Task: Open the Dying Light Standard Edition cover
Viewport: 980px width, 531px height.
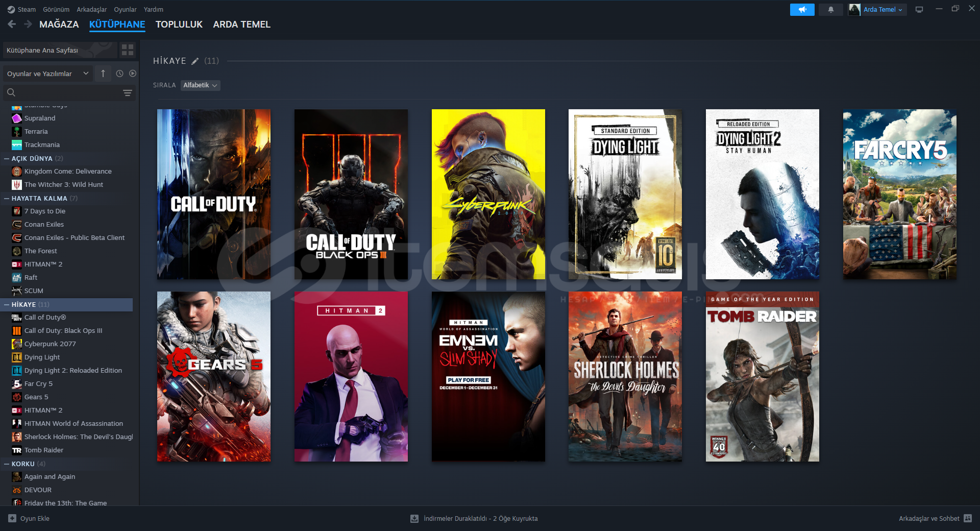Action: coord(625,194)
